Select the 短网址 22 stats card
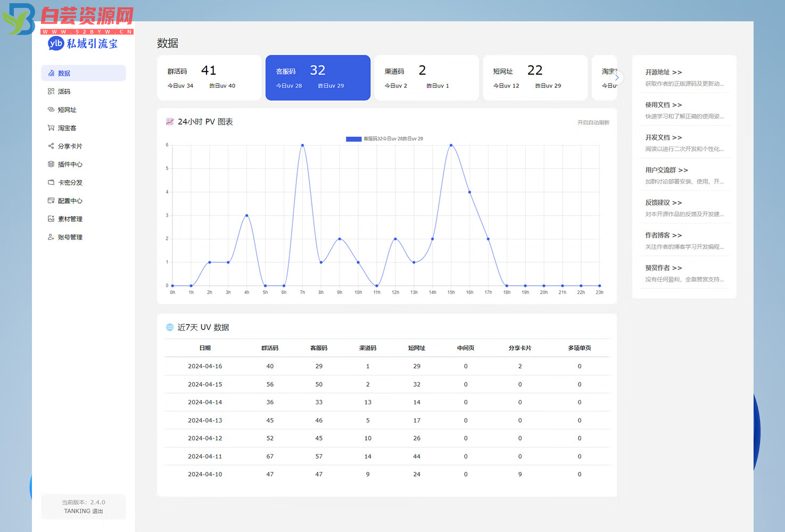 (x=535, y=78)
